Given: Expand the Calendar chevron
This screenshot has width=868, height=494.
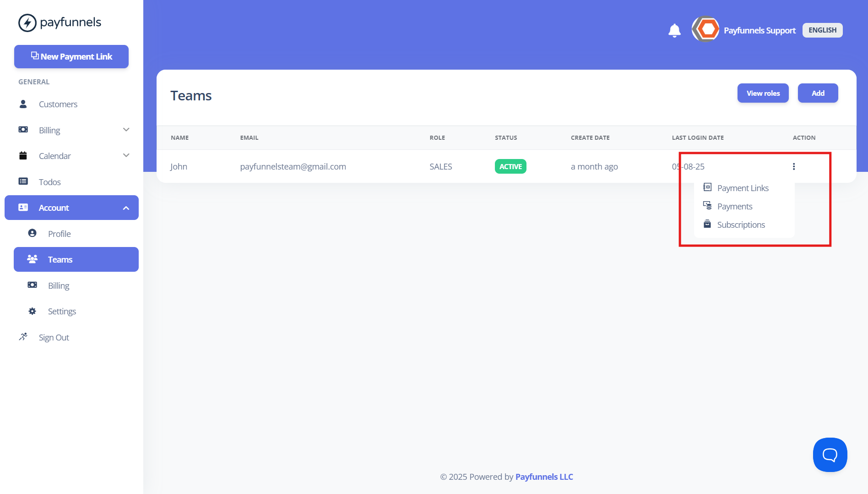Looking at the screenshot, I should click(x=126, y=155).
